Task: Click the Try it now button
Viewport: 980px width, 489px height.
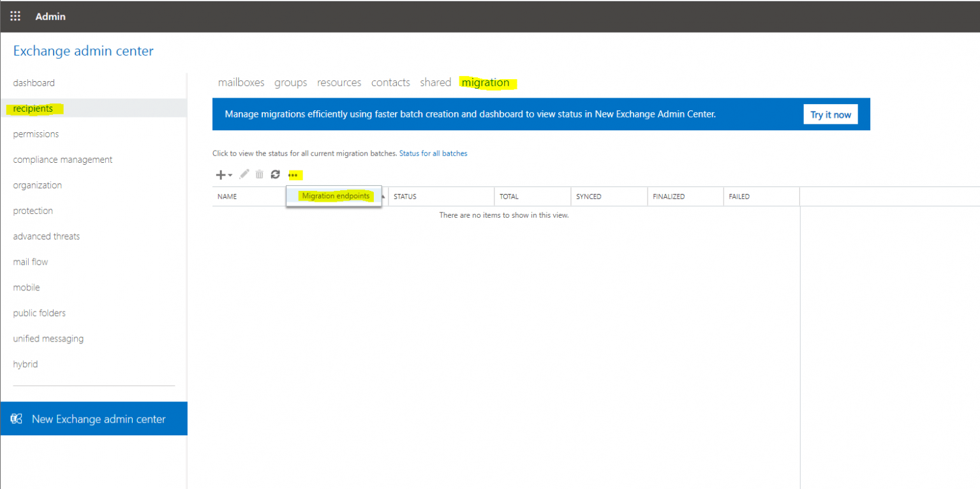Action: point(830,114)
